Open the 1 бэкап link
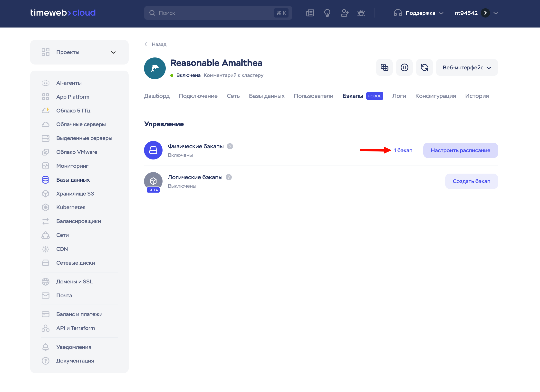Viewport: 540px width, 392px height. 403,150
